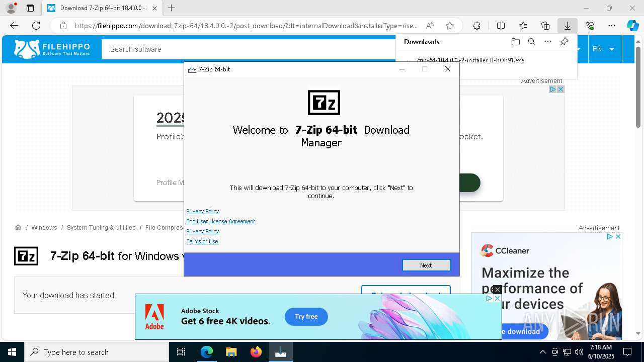Activate the Read aloud icon
Viewport: 644px width, 362px height.
430,26
